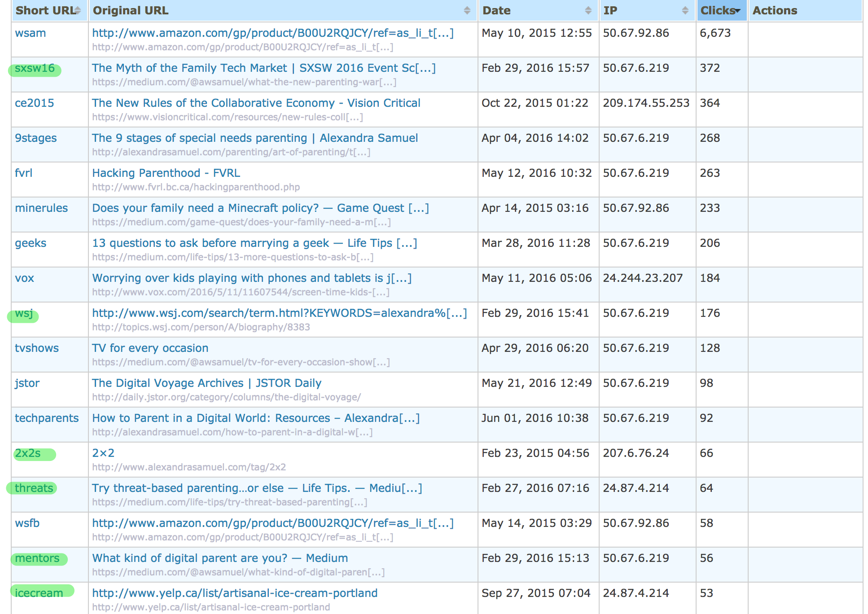Open the ce2015 short link
The width and height of the screenshot is (868, 614).
[x=34, y=103]
